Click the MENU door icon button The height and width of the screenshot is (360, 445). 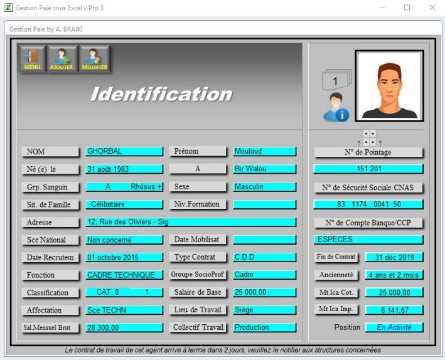click(x=32, y=59)
